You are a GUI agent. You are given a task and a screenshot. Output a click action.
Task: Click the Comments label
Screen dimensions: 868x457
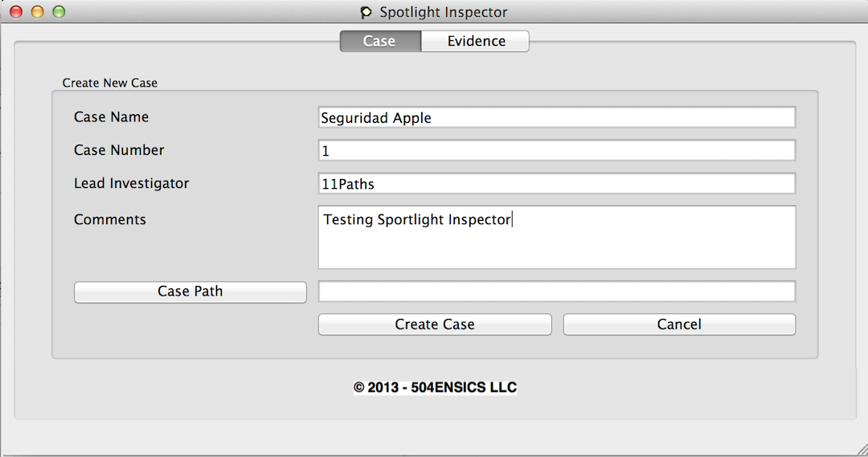(110, 219)
